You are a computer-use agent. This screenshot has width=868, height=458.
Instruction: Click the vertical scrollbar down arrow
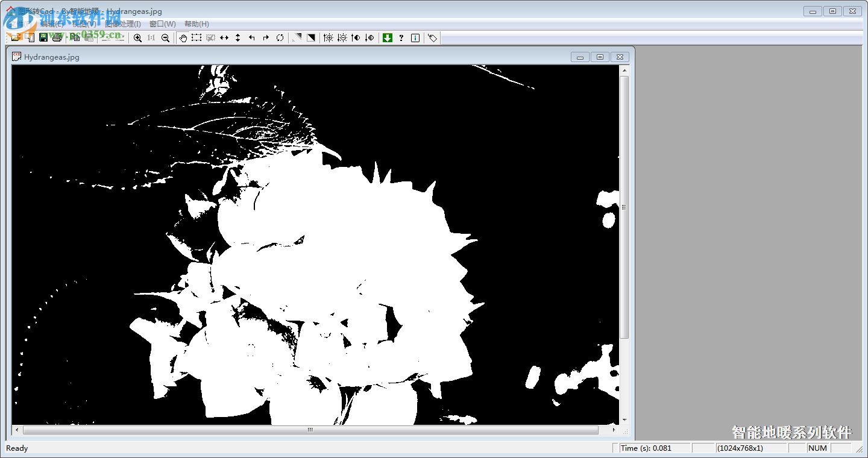tap(624, 419)
